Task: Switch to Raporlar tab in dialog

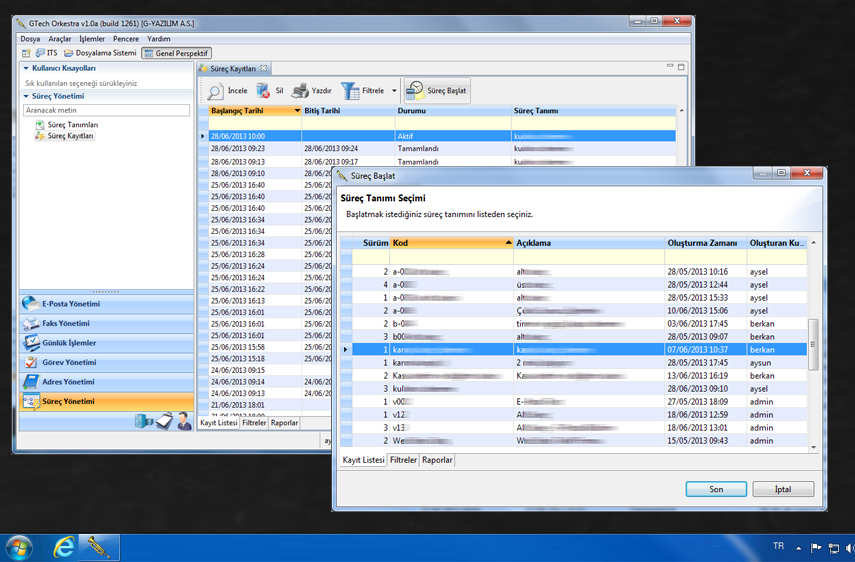Action: (x=437, y=461)
